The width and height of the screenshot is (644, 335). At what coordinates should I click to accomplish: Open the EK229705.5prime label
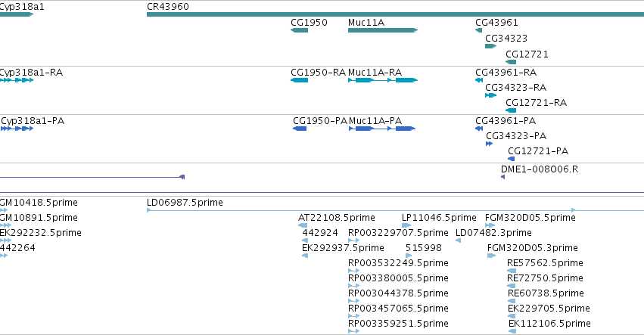[549, 309]
